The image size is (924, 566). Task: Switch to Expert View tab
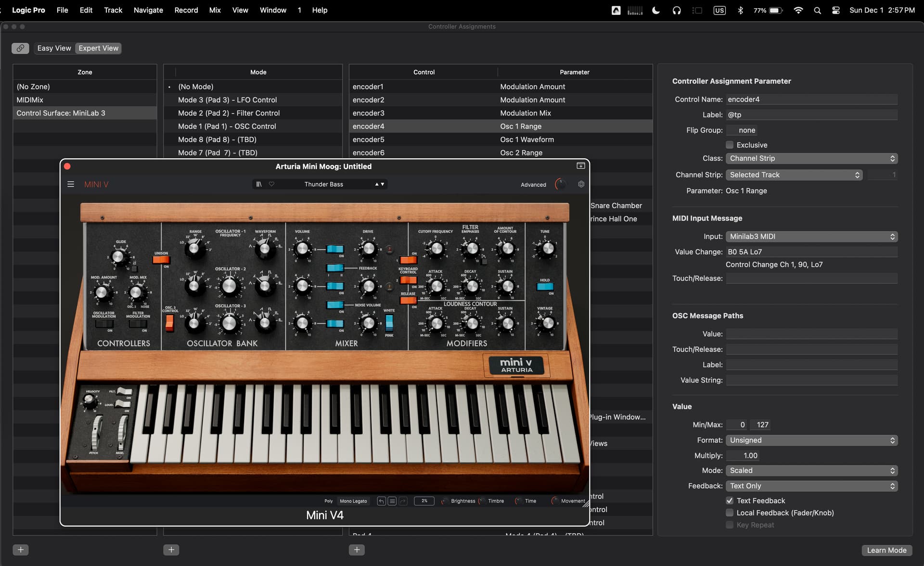click(x=99, y=48)
